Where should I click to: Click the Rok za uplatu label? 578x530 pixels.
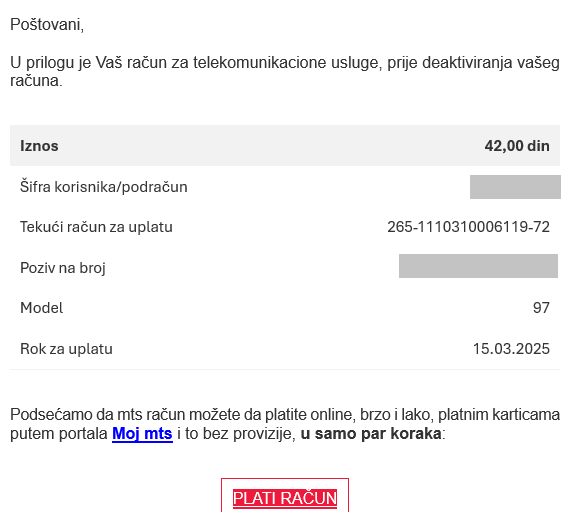[66, 349]
